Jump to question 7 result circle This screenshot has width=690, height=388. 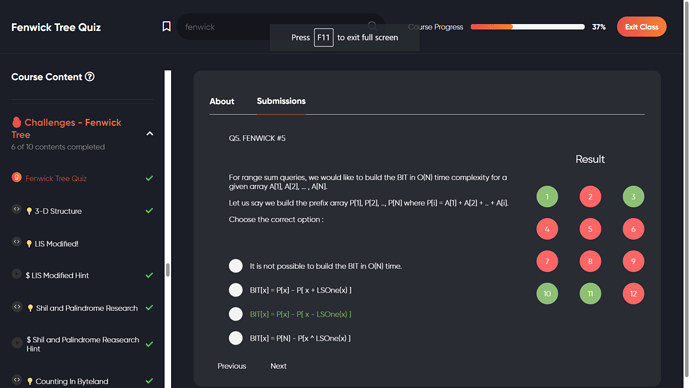click(547, 261)
